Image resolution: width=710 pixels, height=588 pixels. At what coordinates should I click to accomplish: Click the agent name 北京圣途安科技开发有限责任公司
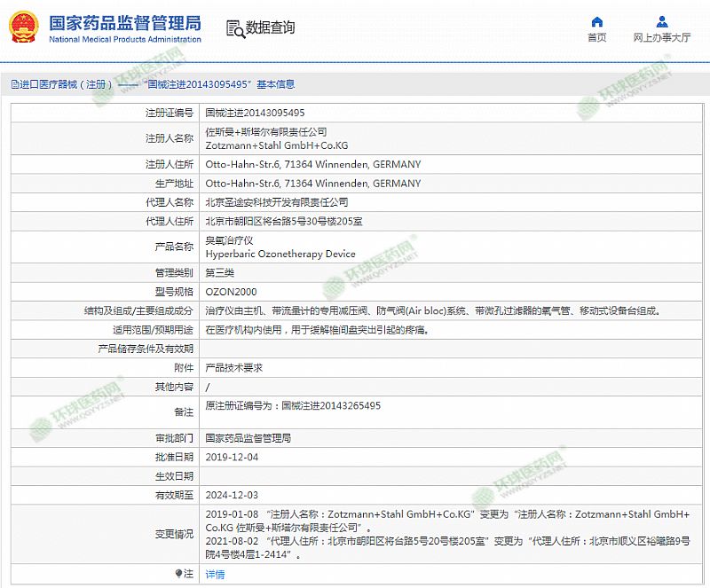point(277,202)
